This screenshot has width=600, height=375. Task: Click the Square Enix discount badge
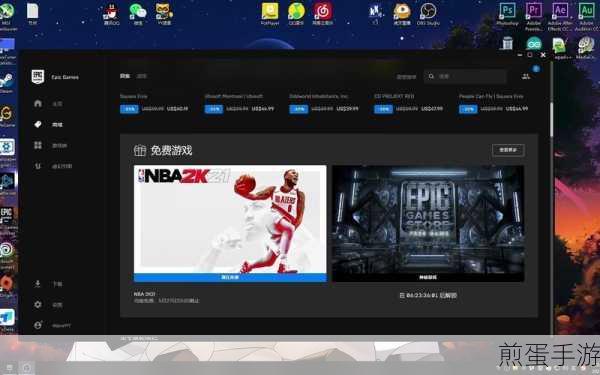(x=129, y=109)
